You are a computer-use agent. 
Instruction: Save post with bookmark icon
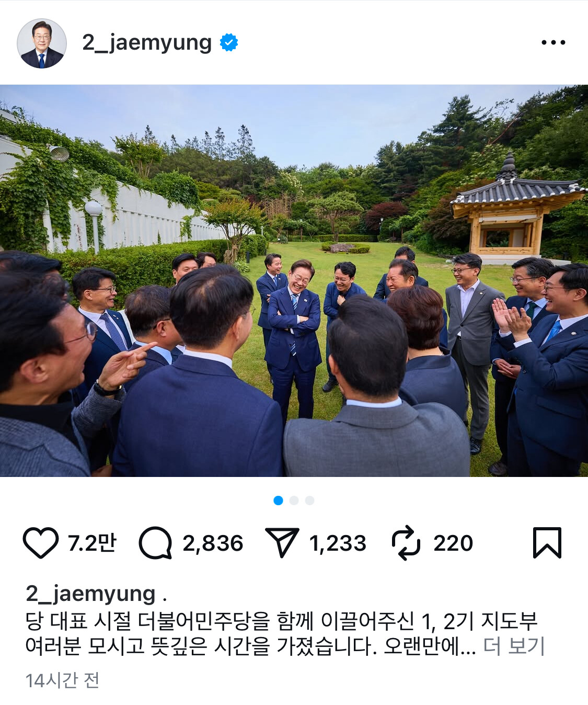[x=547, y=543]
